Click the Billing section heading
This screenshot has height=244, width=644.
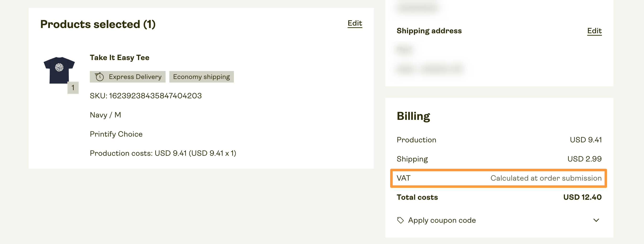tap(413, 116)
